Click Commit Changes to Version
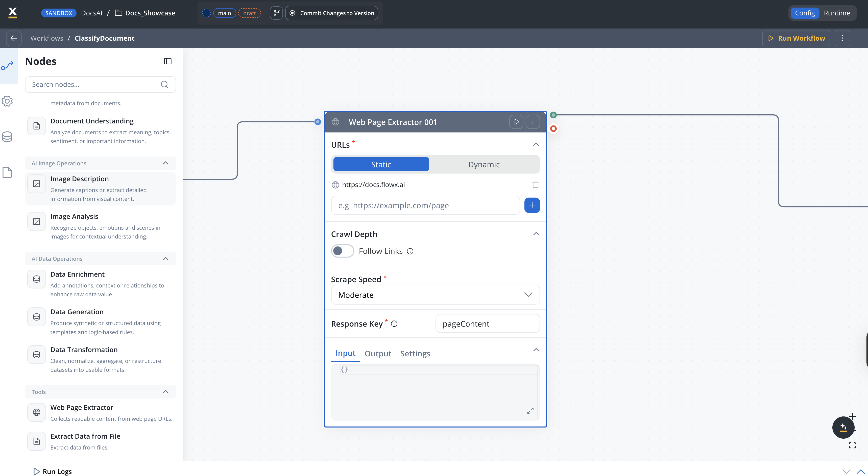Viewport: 868px width, 476px height. coord(332,13)
